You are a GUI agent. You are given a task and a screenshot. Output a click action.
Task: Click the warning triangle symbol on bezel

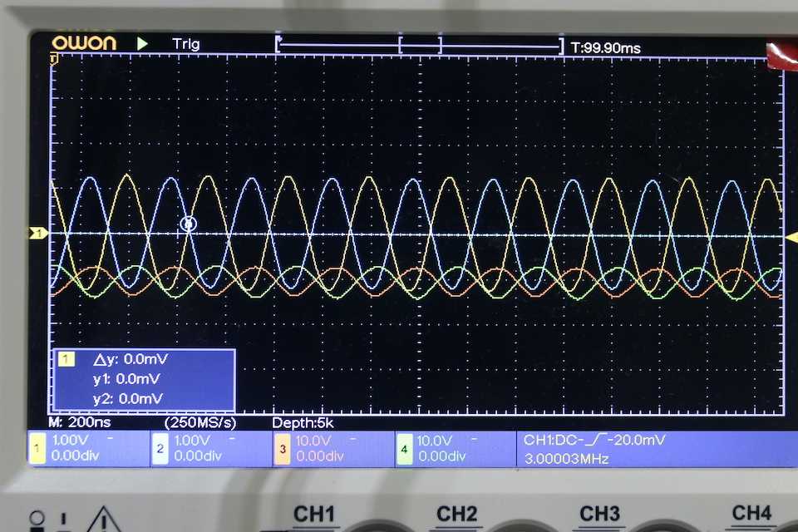(x=104, y=520)
